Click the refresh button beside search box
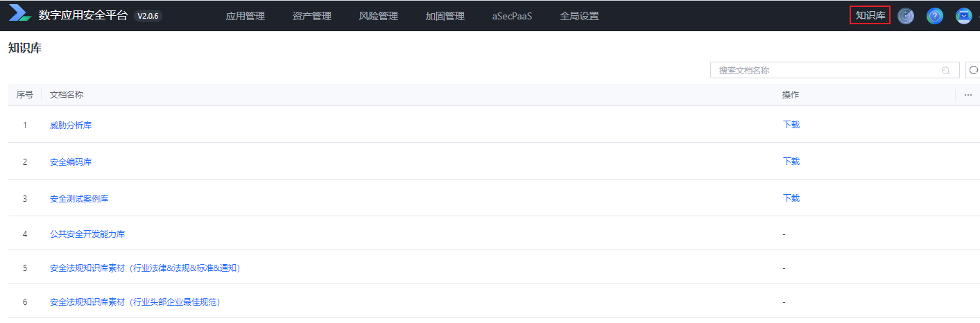 [x=973, y=70]
